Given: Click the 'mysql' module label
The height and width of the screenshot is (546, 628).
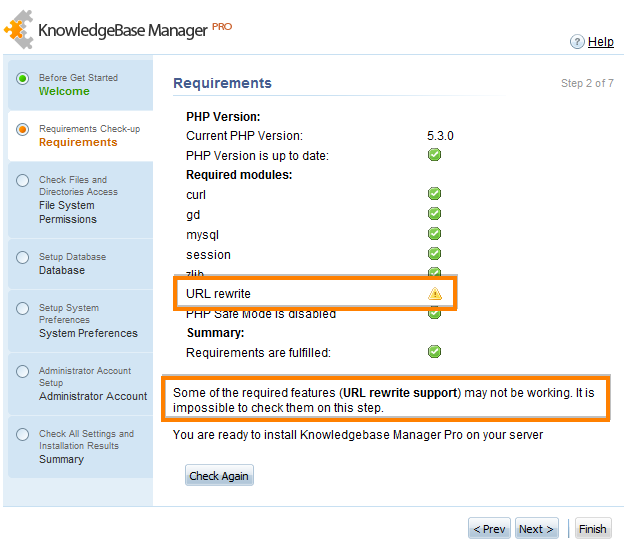Looking at the screenshot, I should pos(202,235).
